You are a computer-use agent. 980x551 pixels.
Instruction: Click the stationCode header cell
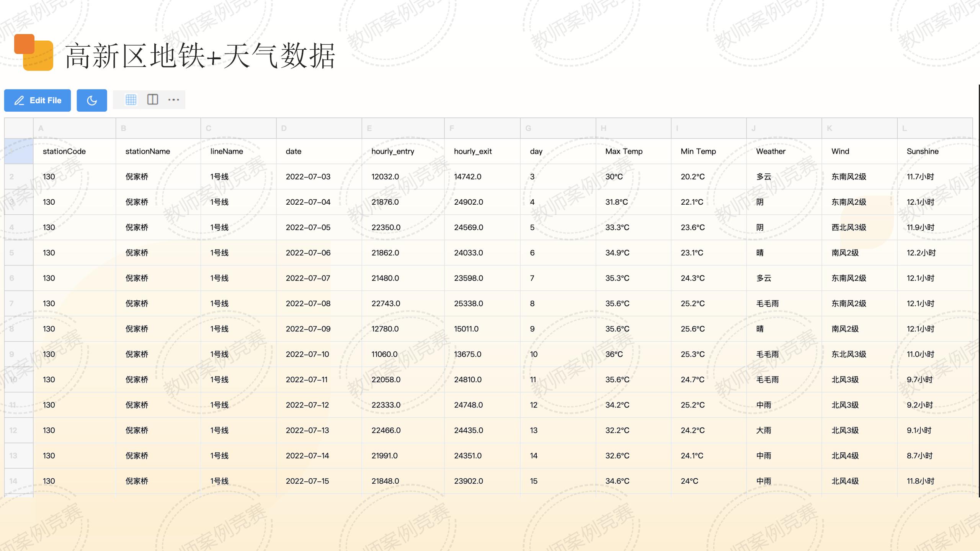(x=64, y=151)
